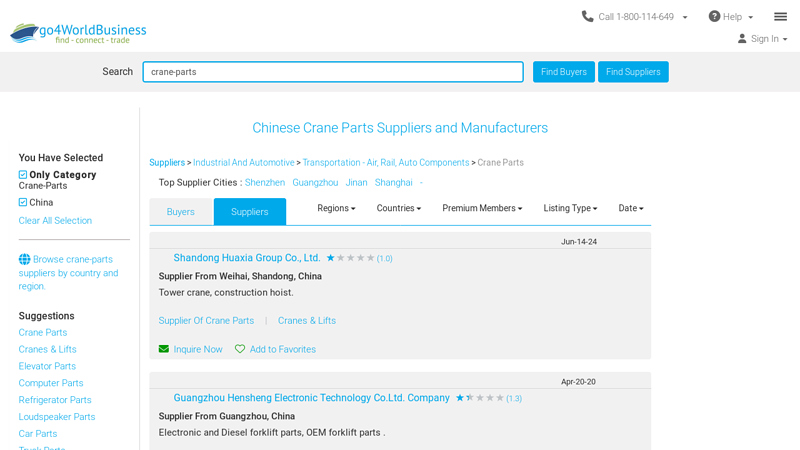Click Crane Parts suggestion
This screenshot has height=450, width=800.
tap(43, 332)
